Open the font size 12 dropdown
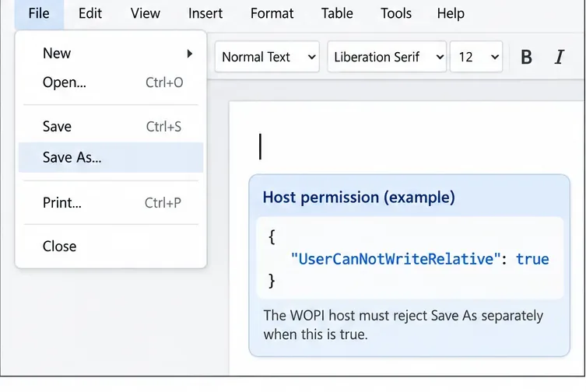This screenshot has height=392, width=586. coord(476,57)
